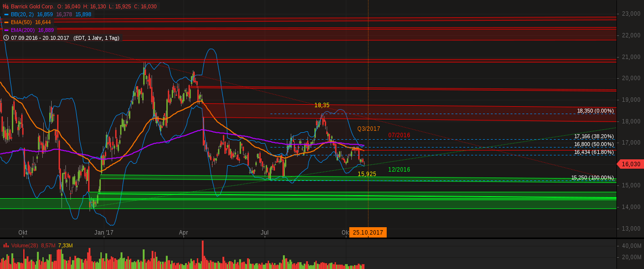The height and width of the screenshot is (269, 644).
Task: Click the purple EMA(200) line marker
Action: point(6,30)
